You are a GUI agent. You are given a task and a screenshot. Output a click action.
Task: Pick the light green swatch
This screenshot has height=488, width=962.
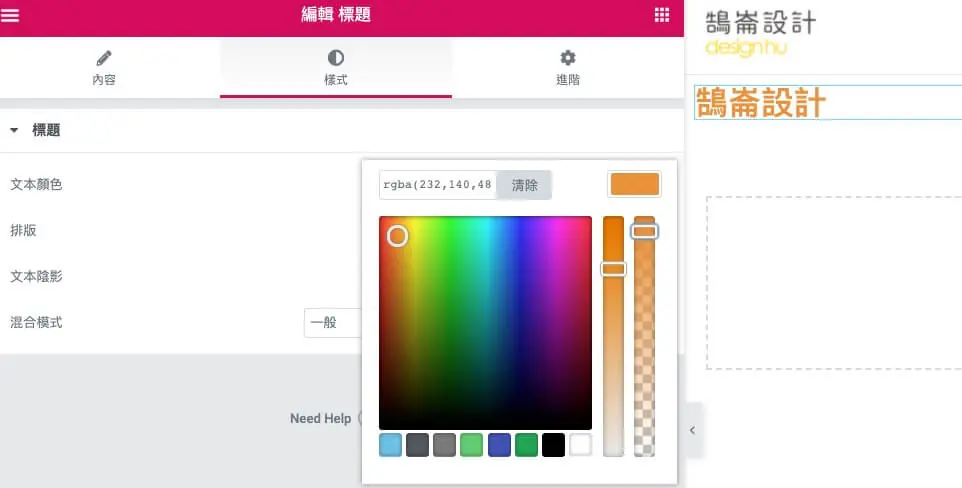(472, 445)
